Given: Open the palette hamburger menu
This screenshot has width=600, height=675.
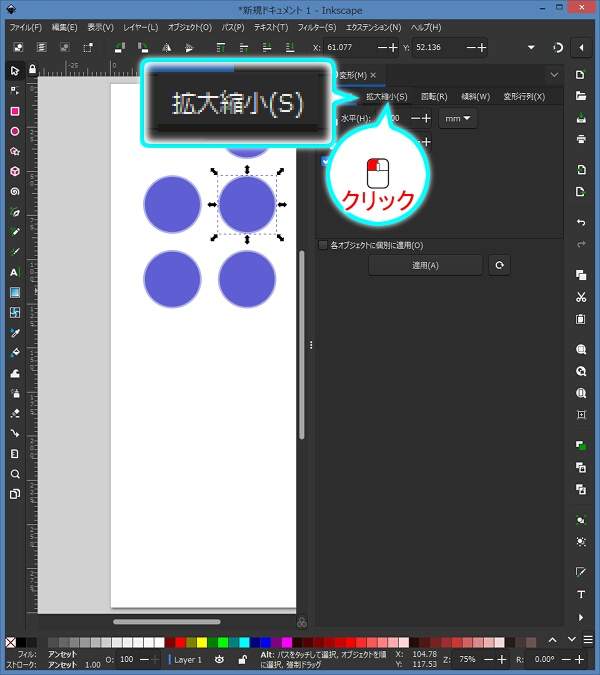Looking at the screenshot, I should click(x=588, y=640).
